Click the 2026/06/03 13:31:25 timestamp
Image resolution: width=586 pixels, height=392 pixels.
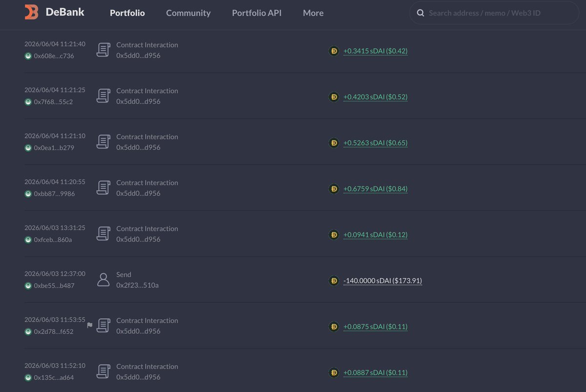tap(55, 227)
